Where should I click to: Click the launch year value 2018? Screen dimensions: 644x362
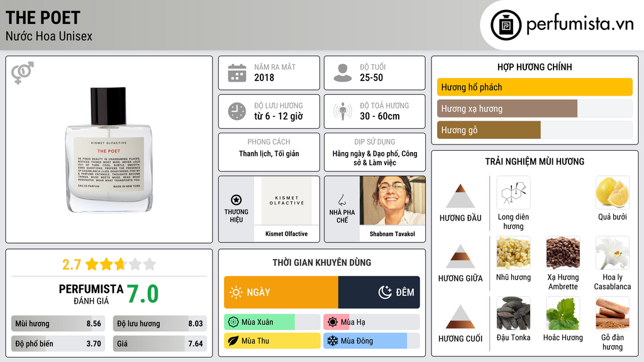pyautogui.click(x=264, y=77)
